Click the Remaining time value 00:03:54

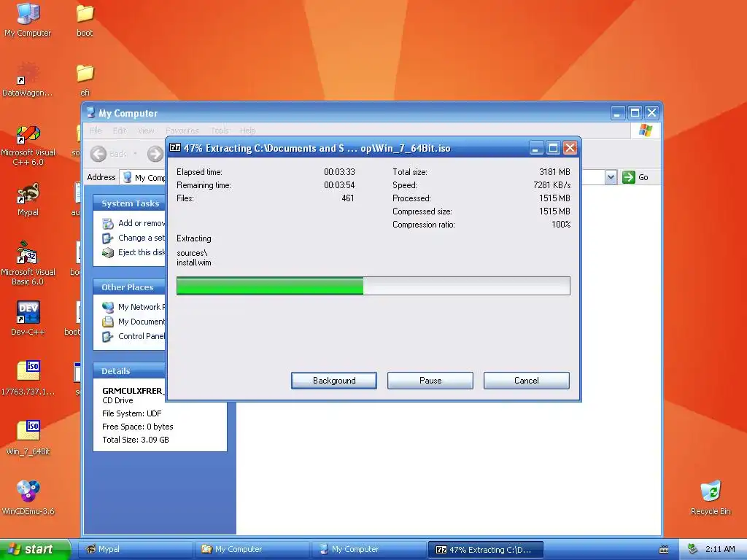[x=339, y=184]
